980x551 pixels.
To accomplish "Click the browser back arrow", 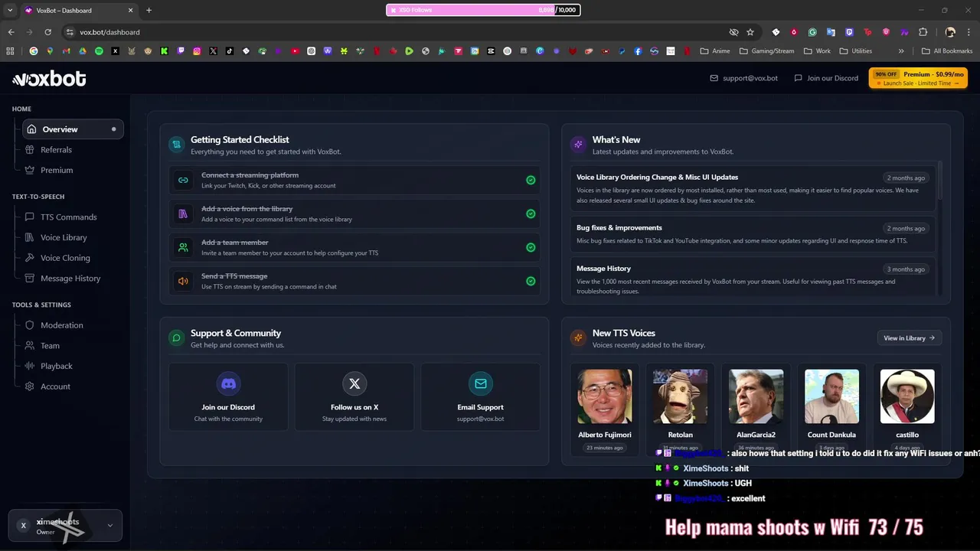I will pyautogui.click(x=11, y=32).
